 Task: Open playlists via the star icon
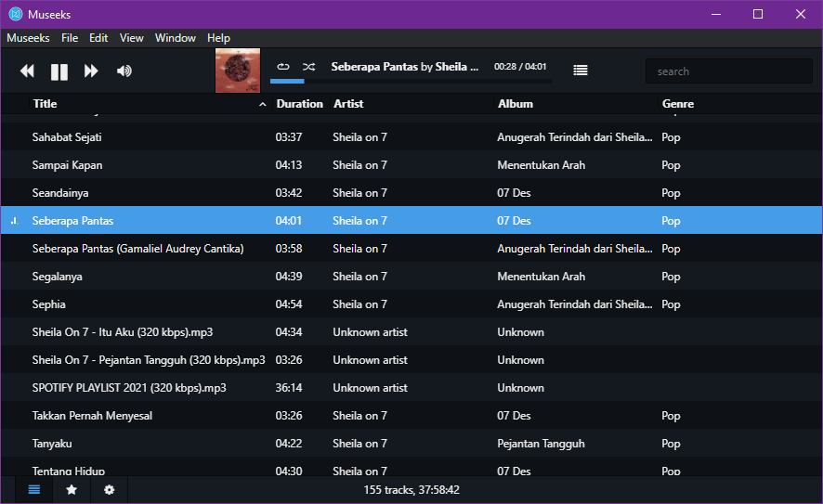pyautogui.click(x=72, y=490)
